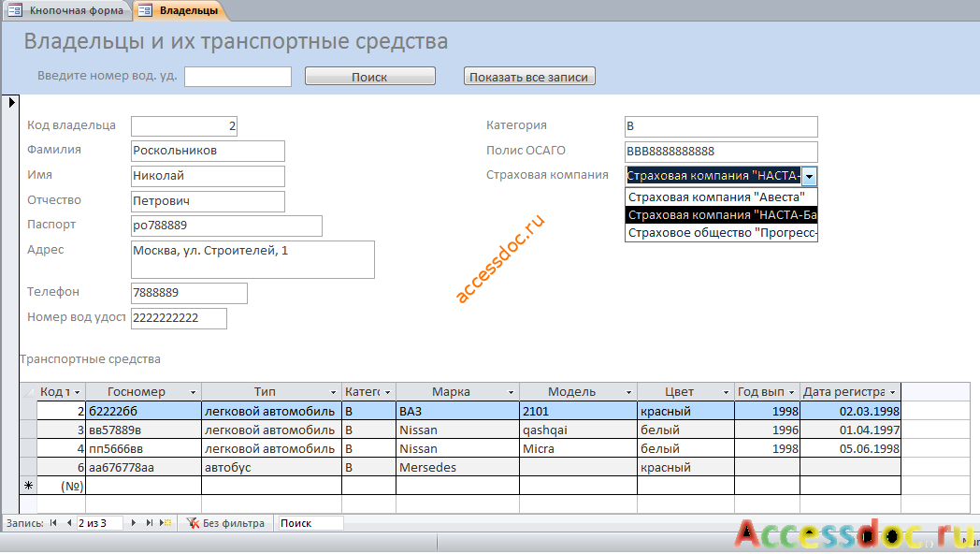This screenshot has height=554, width=980.
Task: Click qashqai cell in Модель column
Action: coord(578,430)
